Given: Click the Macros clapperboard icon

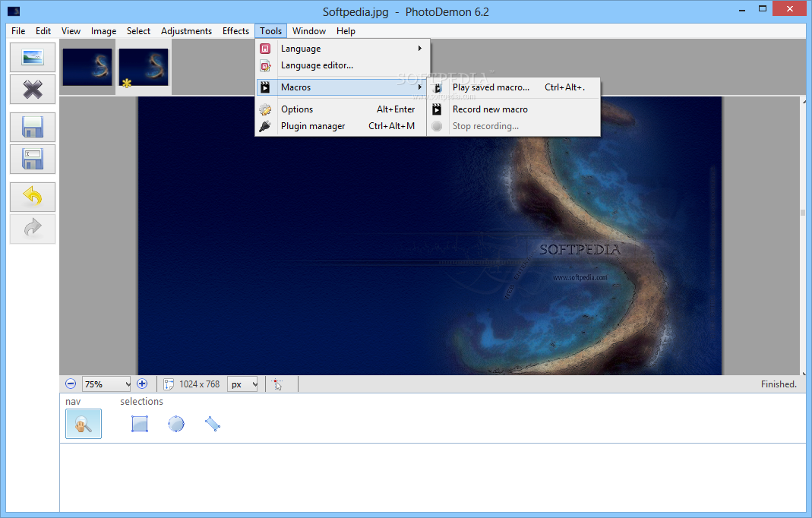Looking at the screenshot, I should tap(265, 87).
